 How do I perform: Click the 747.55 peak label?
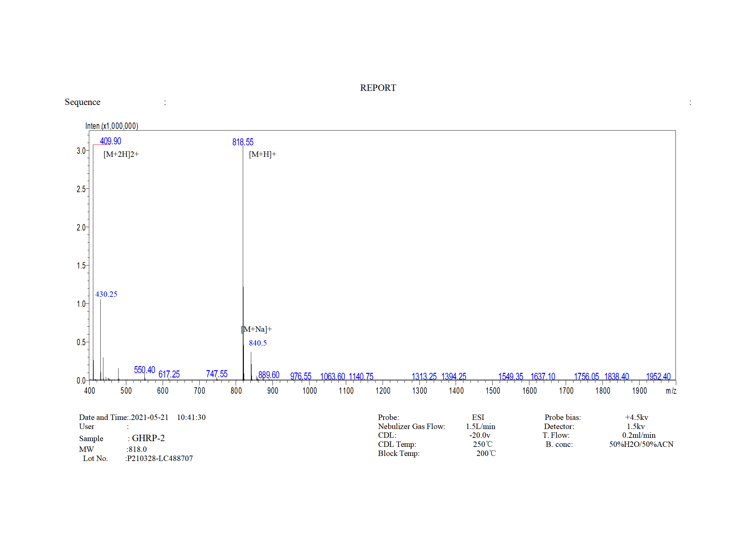tap(217, 374)
